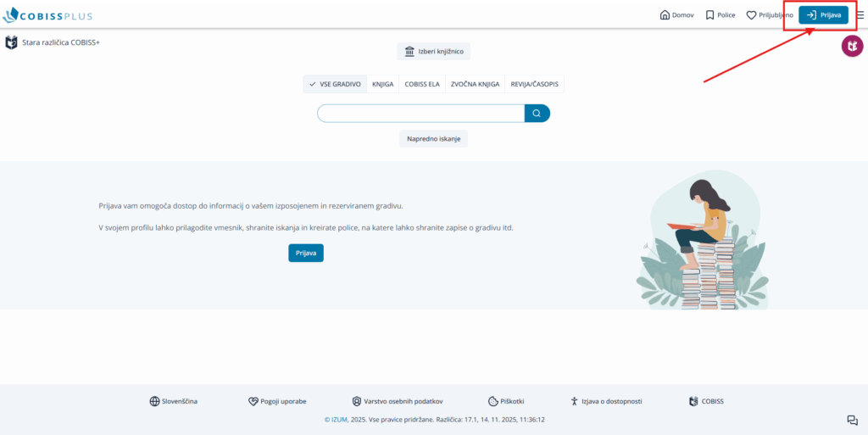Open the hamburger menu
Screen dimensions: 868x435
pos(860,15)
